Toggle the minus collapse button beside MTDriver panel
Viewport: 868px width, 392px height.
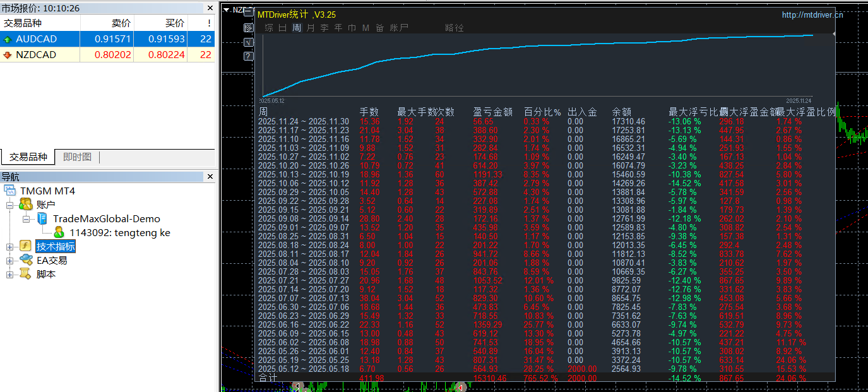pyautogui.click(x=248, y=13)
